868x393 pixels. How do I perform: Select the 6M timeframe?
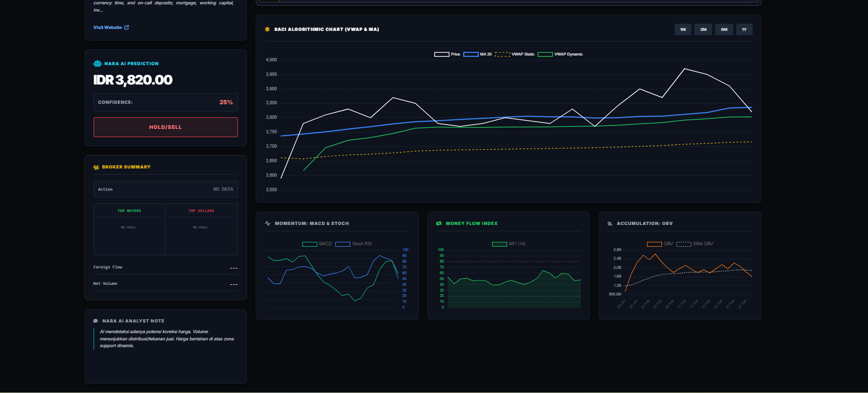(x=724, y=30)
